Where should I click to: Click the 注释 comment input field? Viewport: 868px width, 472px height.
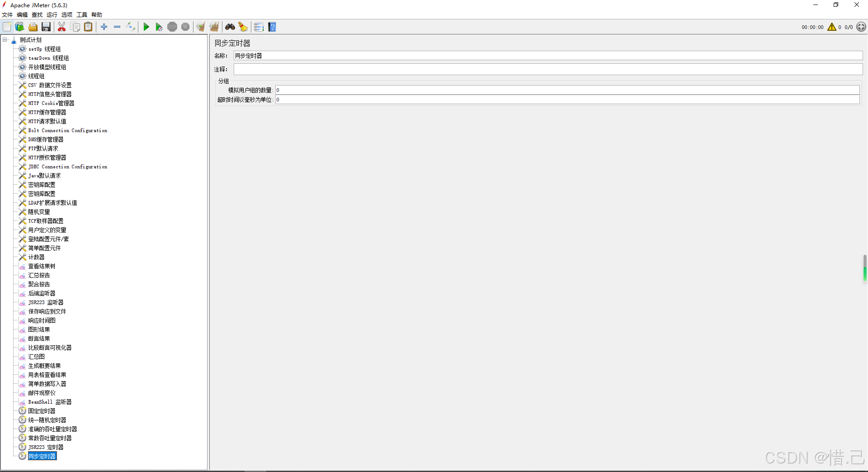coord(548,69)
